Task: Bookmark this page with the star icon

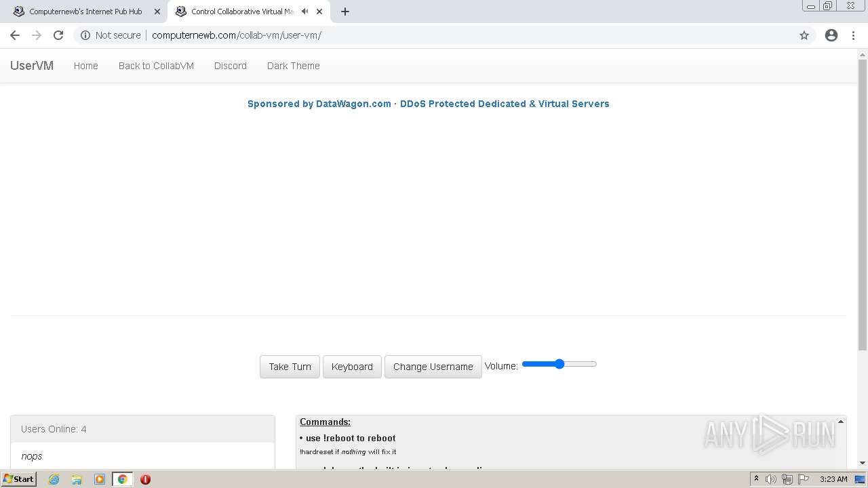Action: click(x=804, y=35)
